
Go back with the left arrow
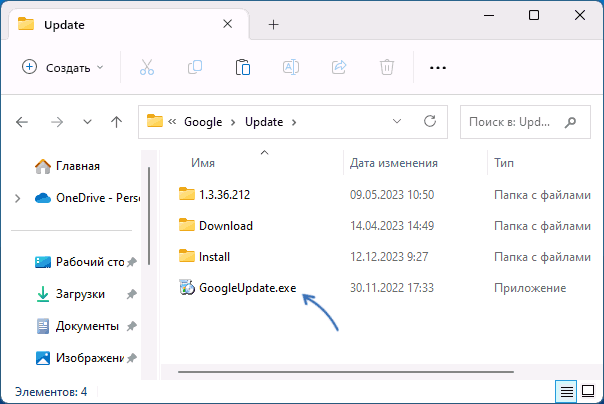(22, 122)
